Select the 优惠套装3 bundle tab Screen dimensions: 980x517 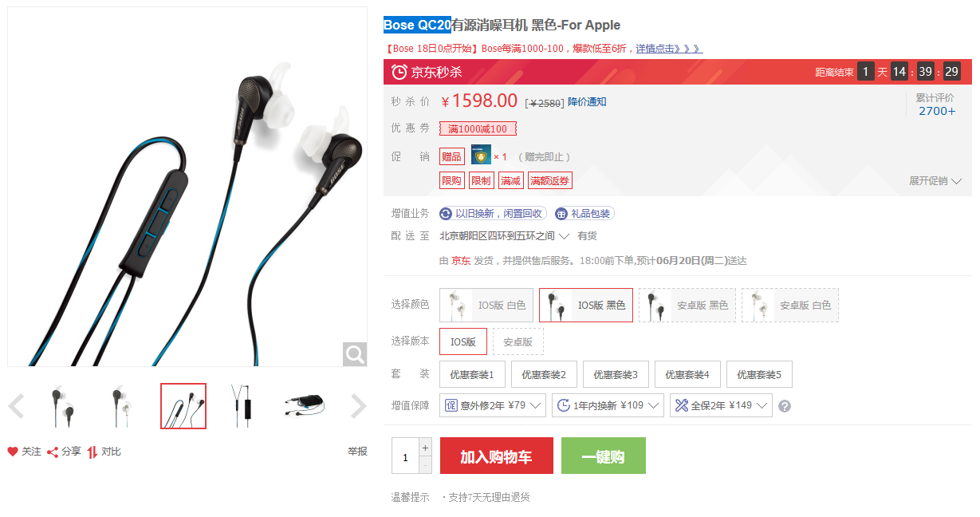[616, 374]
